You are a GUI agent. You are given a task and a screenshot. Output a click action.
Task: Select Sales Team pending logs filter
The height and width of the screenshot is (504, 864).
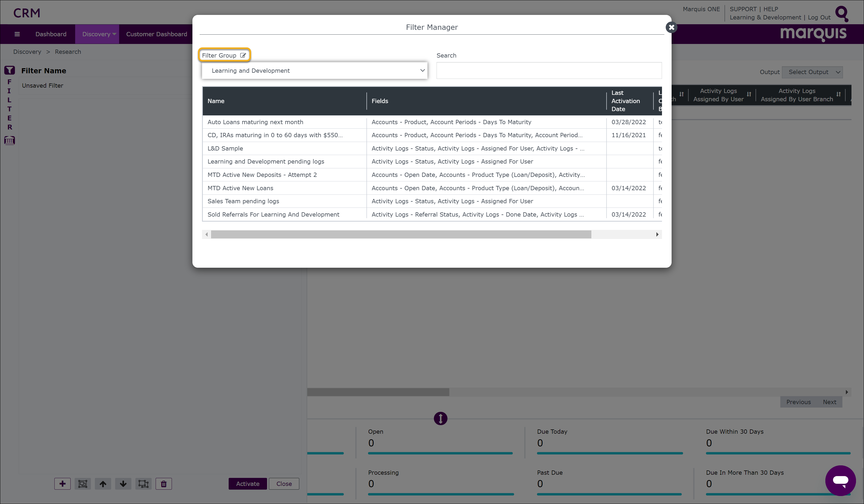(432, 201)
